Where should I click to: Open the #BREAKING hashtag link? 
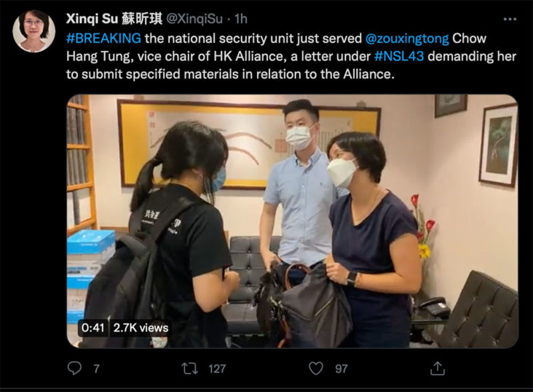point(103,38)
